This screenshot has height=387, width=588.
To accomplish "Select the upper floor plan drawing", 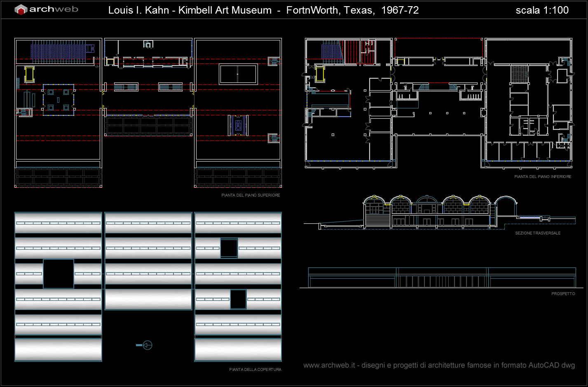I will pyautogui.click(x=148, y=113).
